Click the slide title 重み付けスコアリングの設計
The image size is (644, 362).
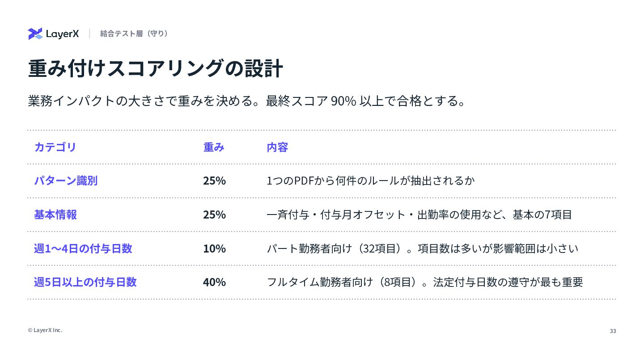pyautogui.click(x=155, y=68)
